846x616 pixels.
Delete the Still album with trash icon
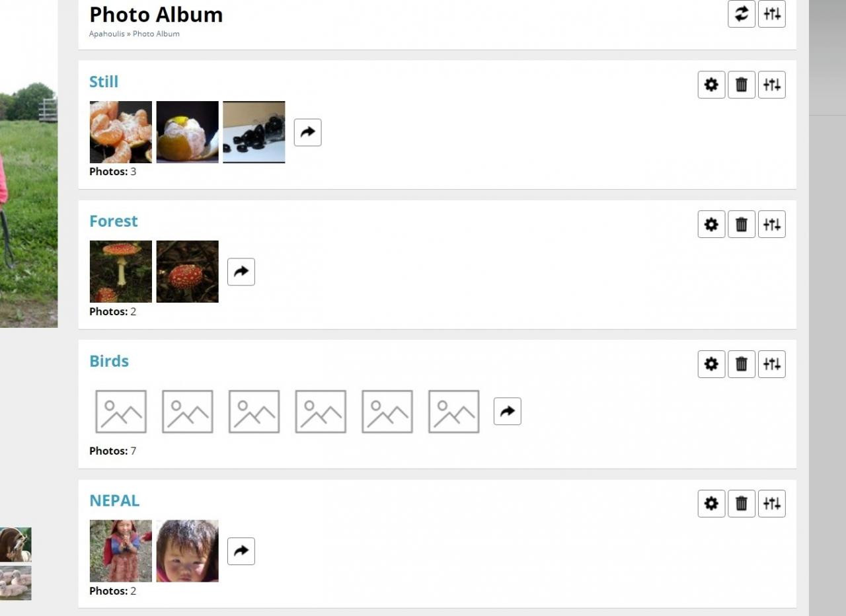coord(741,85)
